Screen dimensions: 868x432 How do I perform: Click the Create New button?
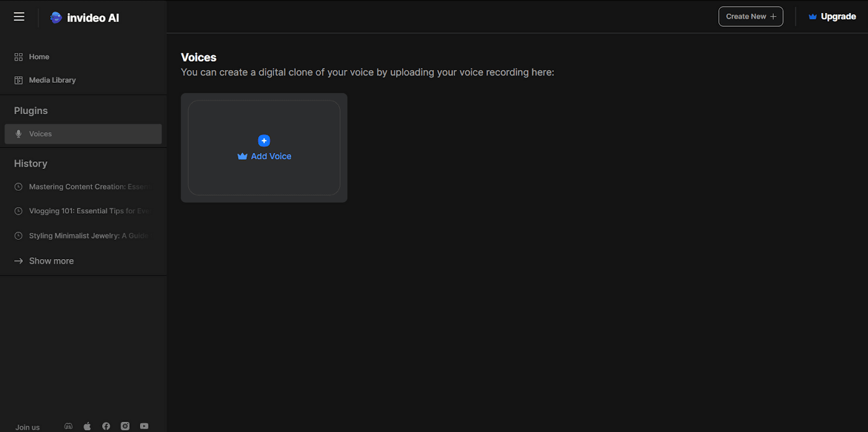point(750,16)
